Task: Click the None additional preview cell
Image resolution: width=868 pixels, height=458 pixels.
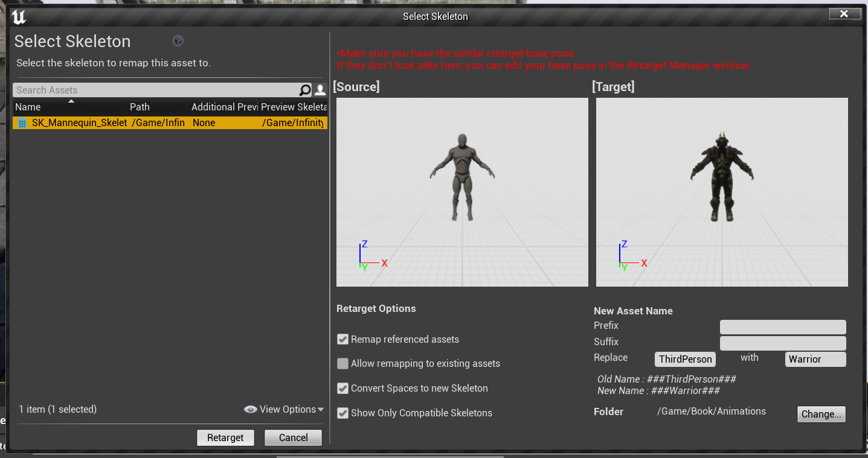Action: point(204,122)
